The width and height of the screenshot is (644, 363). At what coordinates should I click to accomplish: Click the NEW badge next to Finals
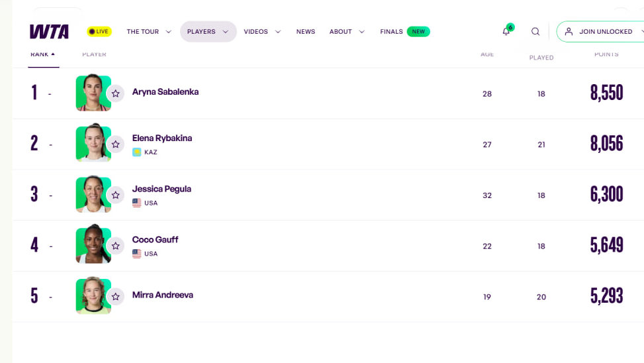click(x=418, y=32)
